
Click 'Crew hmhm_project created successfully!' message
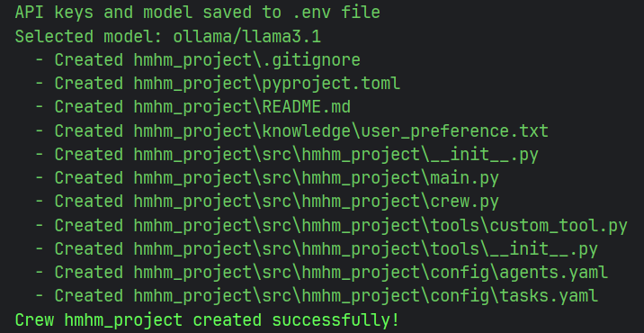pyautogui.click(x=207, y=320)
